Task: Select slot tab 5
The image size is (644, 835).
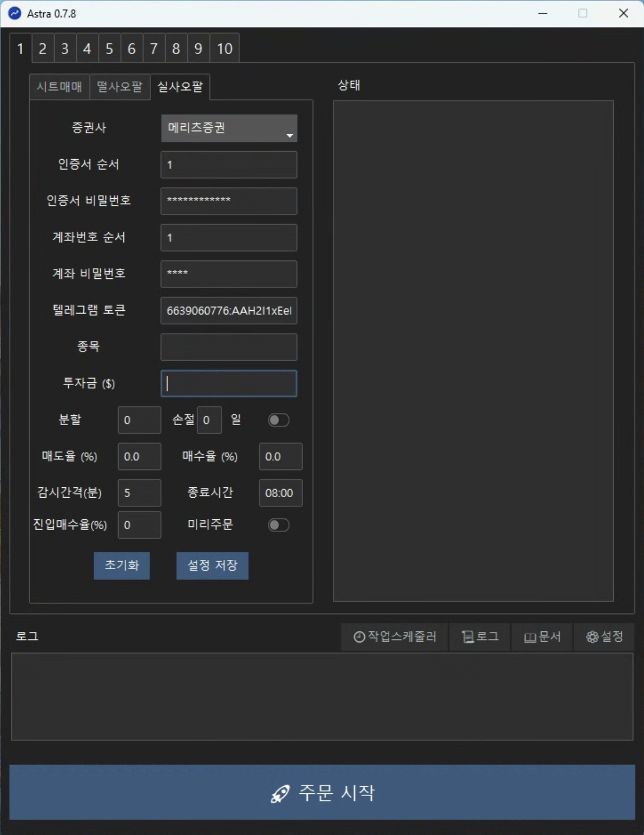Action: [x=109, y=49]
